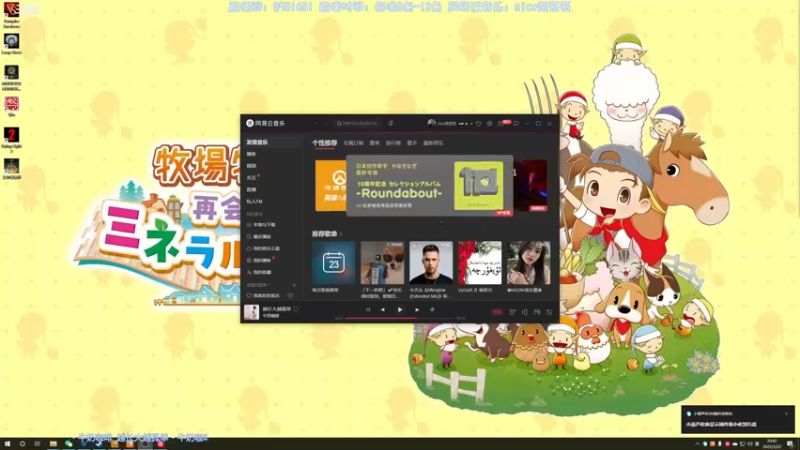Open the KAZAK music playlist cover
This screenshot has width=800, height=450.
point(529,263)
